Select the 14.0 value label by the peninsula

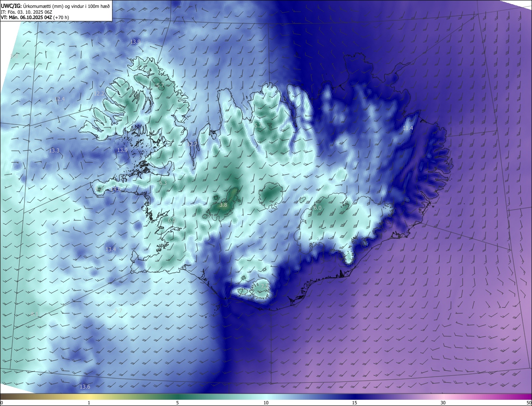pyautogui.click(x=116, y=189)
